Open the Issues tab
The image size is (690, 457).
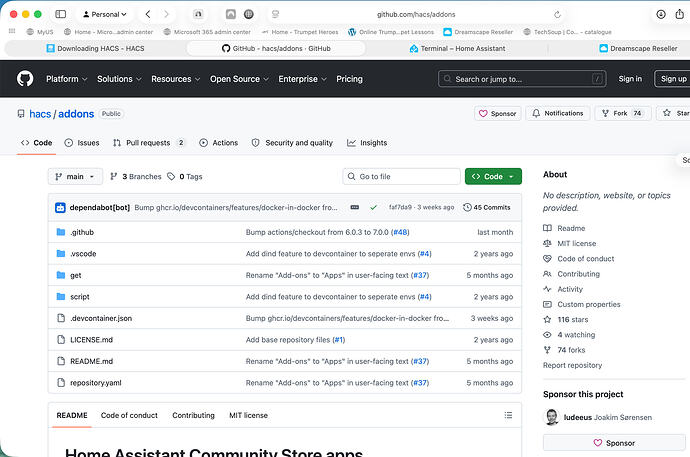tap(82, 143)
